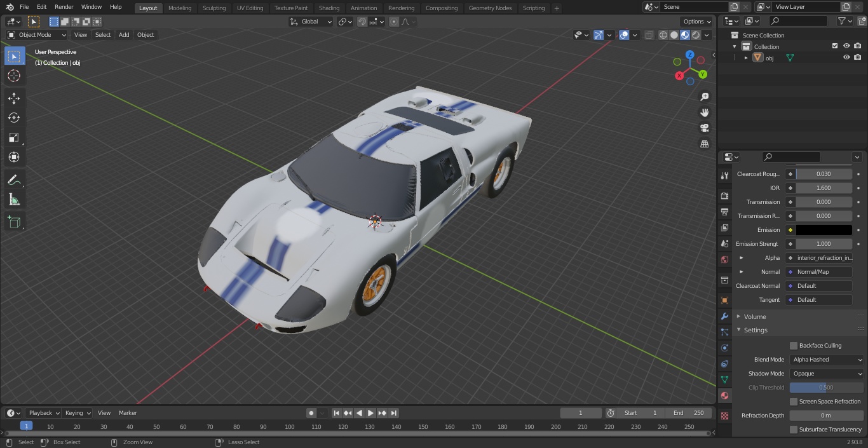Open the Output properties tab
Screen dimensions: 868x448
pos(724,212)
